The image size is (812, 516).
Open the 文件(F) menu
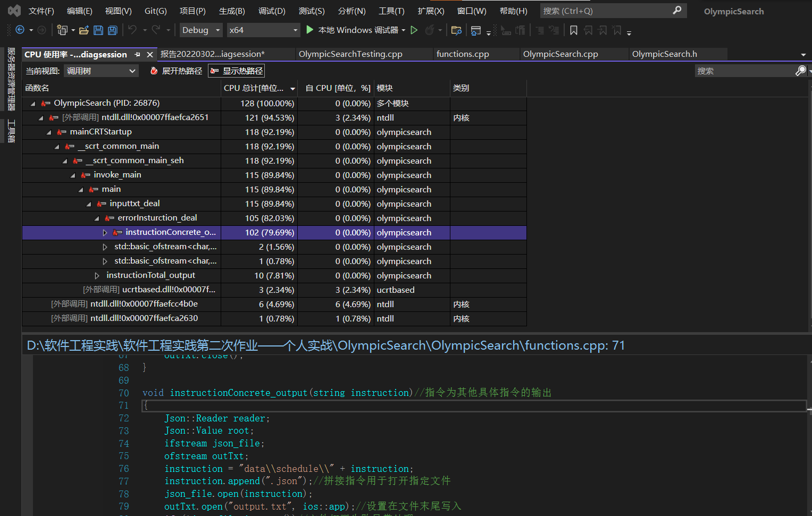coord(41,11)
